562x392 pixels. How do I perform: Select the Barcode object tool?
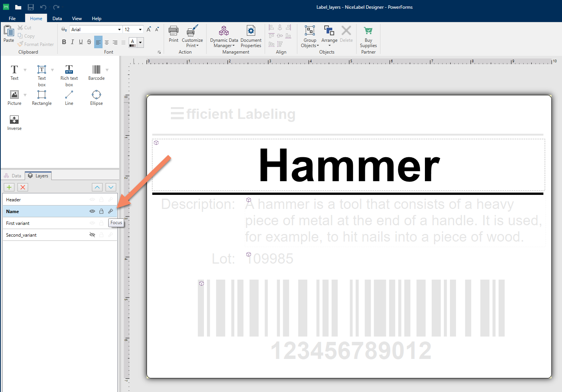click(x=96, y=72)
